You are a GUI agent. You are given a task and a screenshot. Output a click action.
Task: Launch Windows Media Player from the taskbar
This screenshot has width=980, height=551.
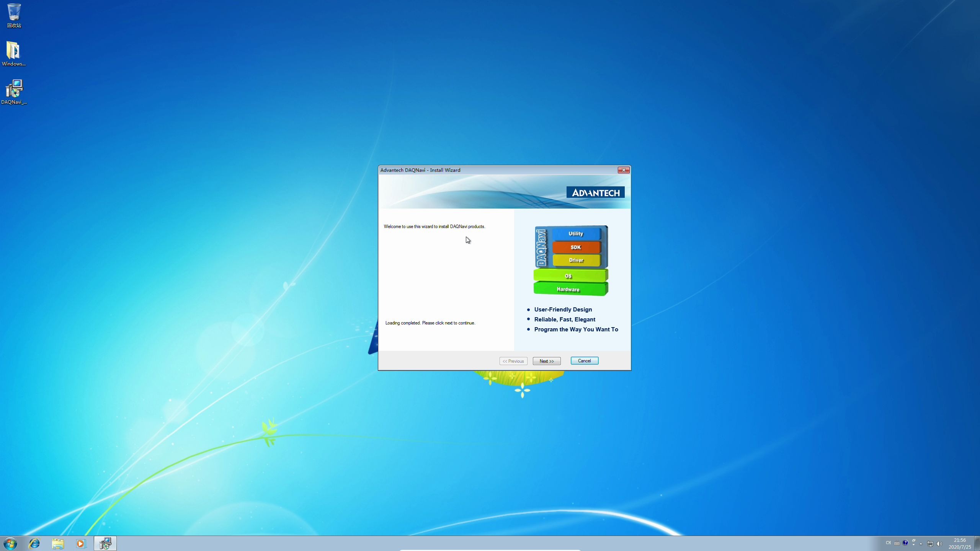tap(80, 543)
